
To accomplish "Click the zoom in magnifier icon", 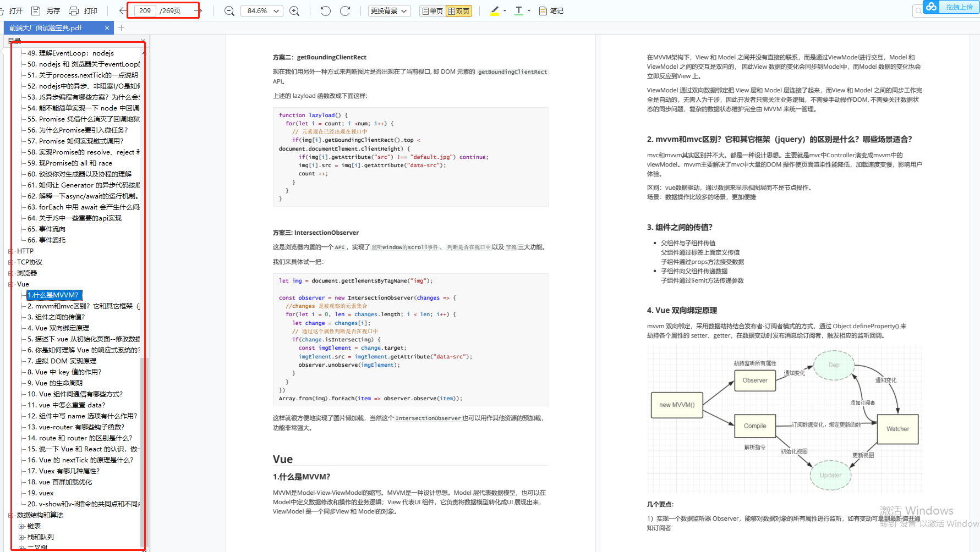I will [294, 11].
